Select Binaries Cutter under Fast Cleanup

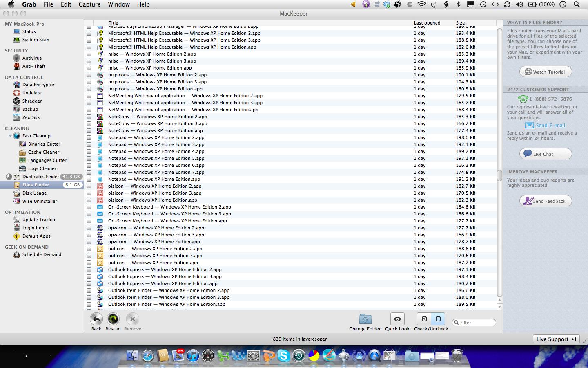coord(44,144)
